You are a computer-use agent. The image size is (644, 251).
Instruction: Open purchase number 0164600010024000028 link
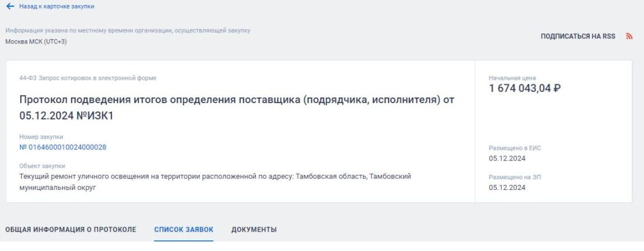tap(63, 147)
